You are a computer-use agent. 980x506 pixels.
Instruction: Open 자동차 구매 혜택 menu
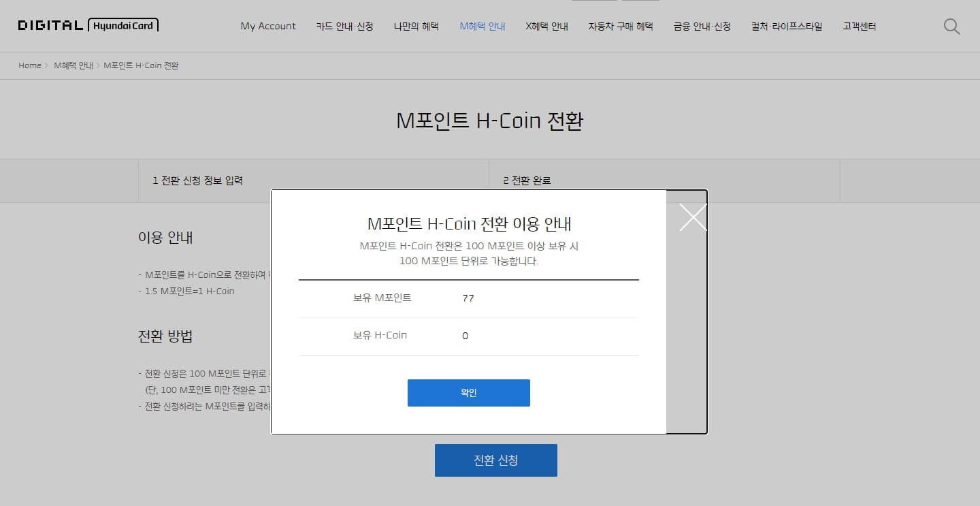point(621,27)
